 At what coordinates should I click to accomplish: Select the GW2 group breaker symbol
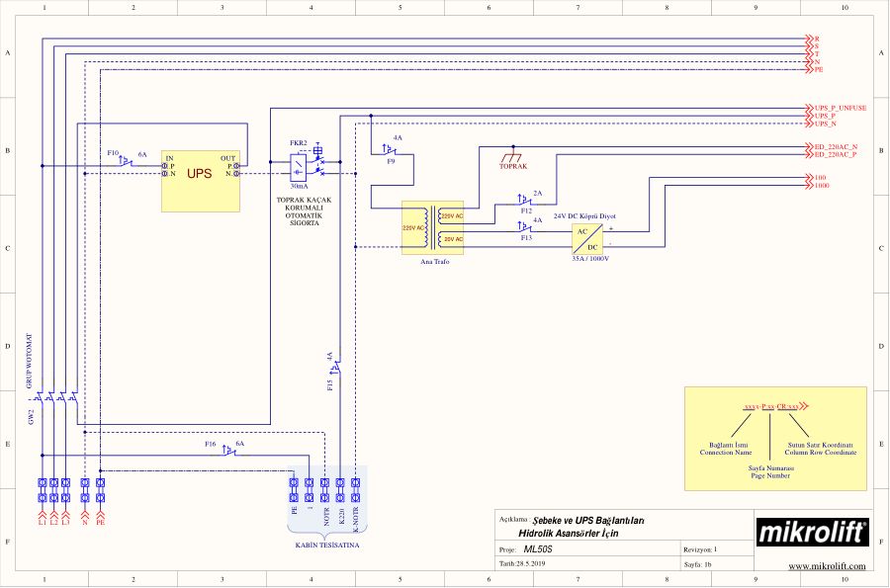click(56, 397)
